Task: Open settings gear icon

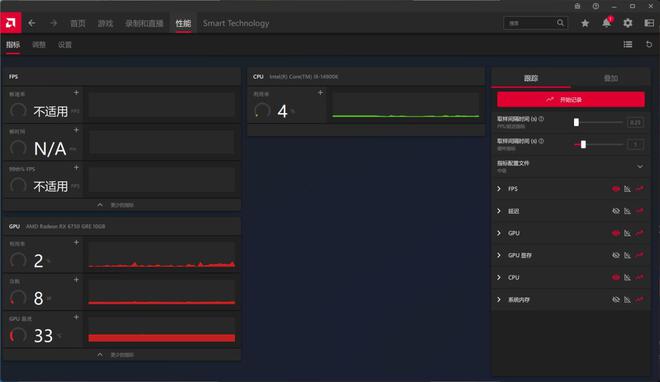Action: coord(628,23)
